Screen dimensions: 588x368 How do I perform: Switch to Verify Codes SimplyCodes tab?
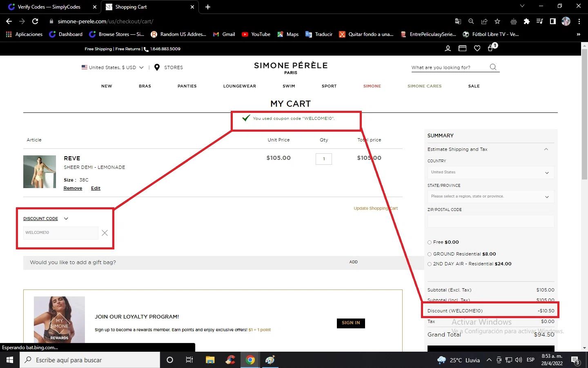pyautogui.click(x=49, y=7)
